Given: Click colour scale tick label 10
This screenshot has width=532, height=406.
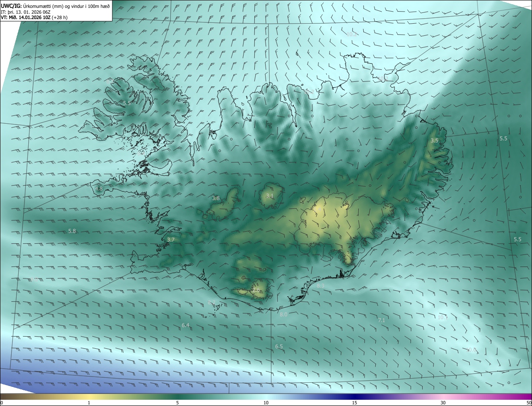Looking at the screenshot, I should coord(266,403).
